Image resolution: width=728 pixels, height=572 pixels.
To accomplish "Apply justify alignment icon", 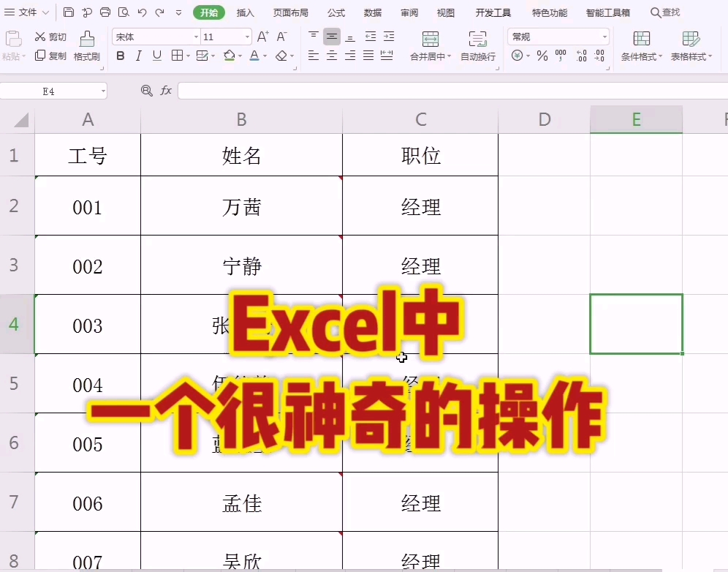I will click(368, 56).
